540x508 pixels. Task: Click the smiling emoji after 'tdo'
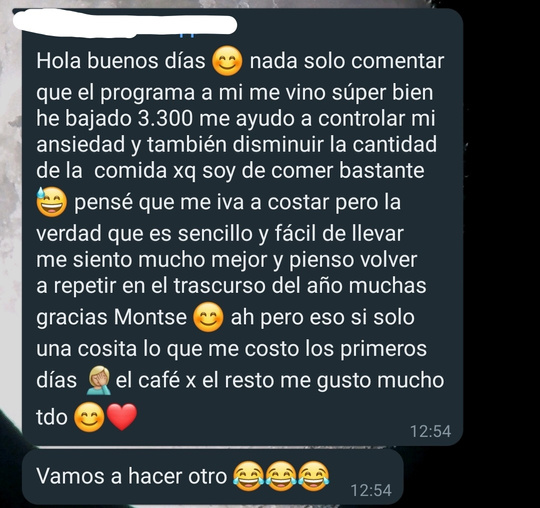pos(89,417)
